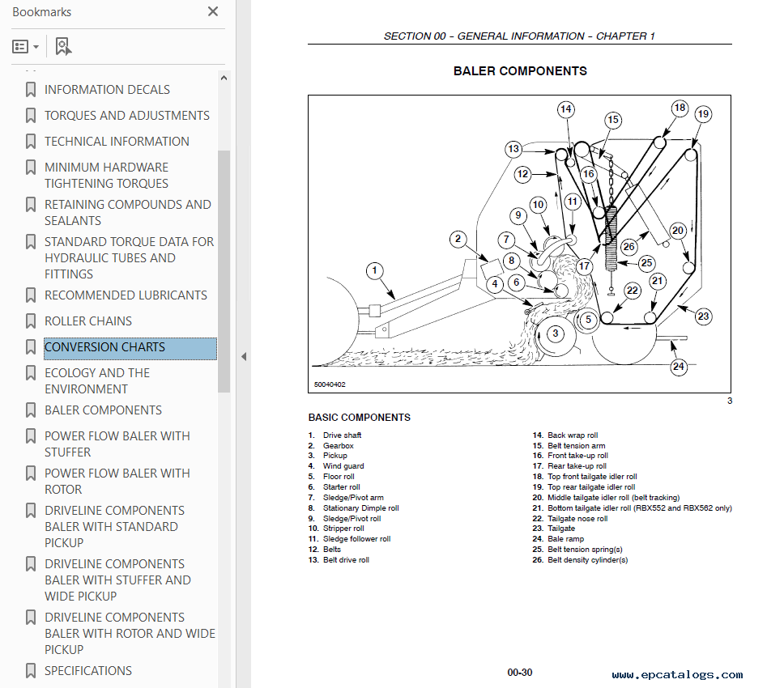Click '1. Drive shaft' in the components list
Screen dimensions: 784x688
335,435
